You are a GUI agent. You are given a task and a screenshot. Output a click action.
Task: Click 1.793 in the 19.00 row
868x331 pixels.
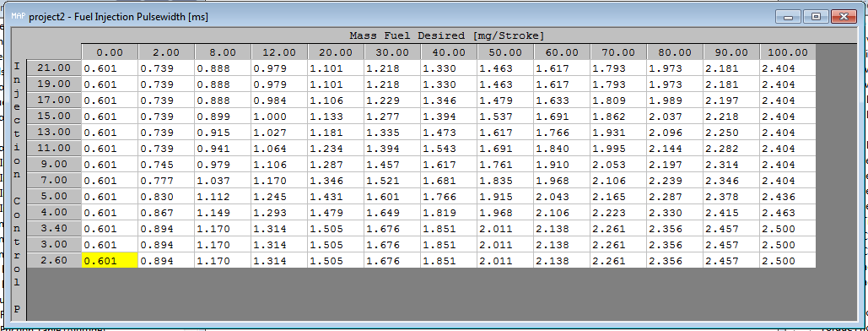pyautogui.click(x=618, y=84)
